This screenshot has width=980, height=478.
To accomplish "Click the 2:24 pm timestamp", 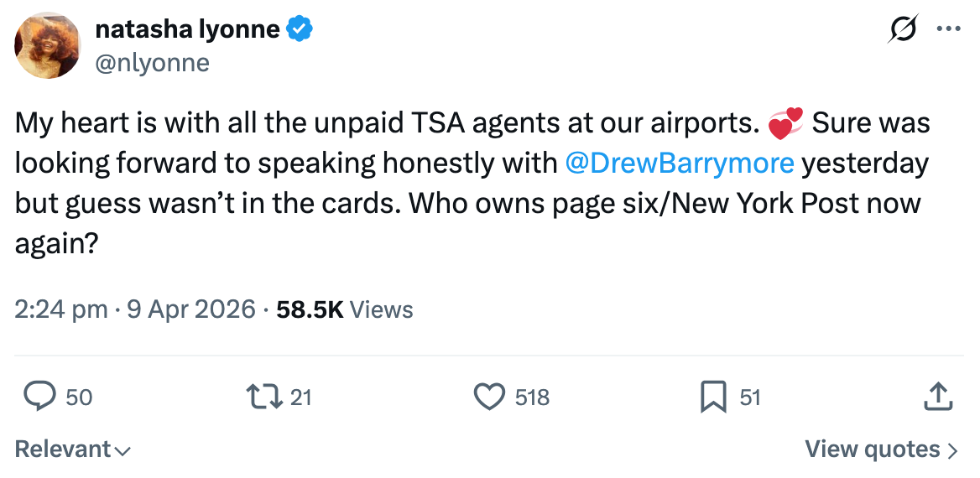I will coord(60,309).
